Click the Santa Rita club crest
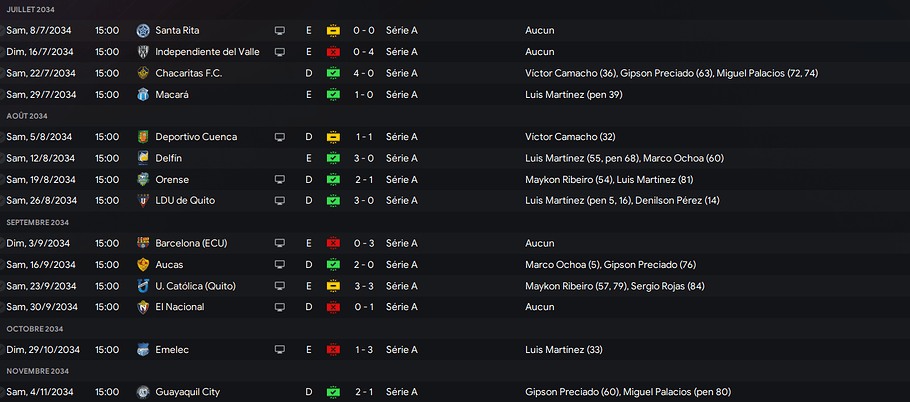The image size is (910, 402). [143, 30]
